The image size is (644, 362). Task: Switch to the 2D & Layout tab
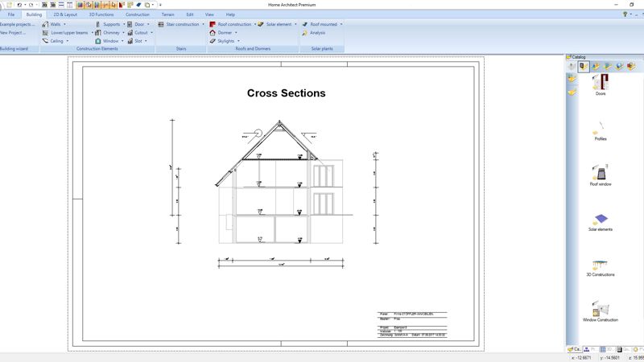(x=65, y=14)
